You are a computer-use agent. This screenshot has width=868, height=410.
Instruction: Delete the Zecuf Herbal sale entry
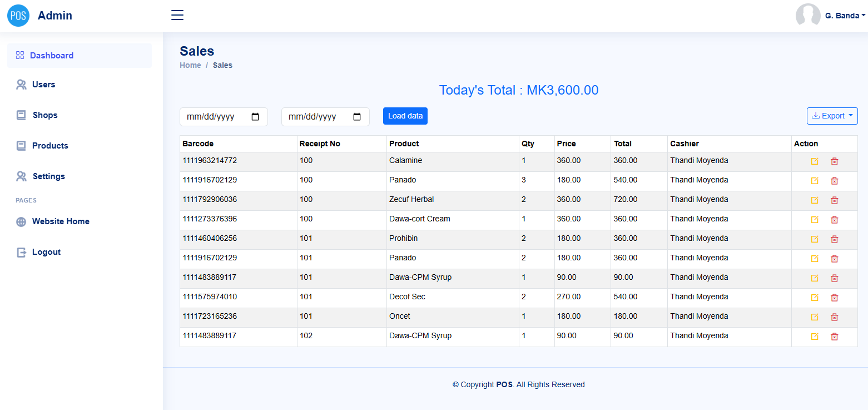[834, 200]
